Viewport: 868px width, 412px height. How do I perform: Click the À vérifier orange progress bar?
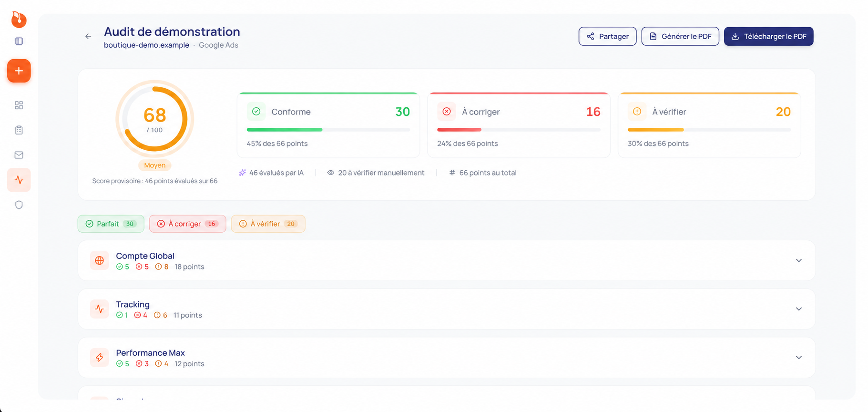[x=709, y=130]
